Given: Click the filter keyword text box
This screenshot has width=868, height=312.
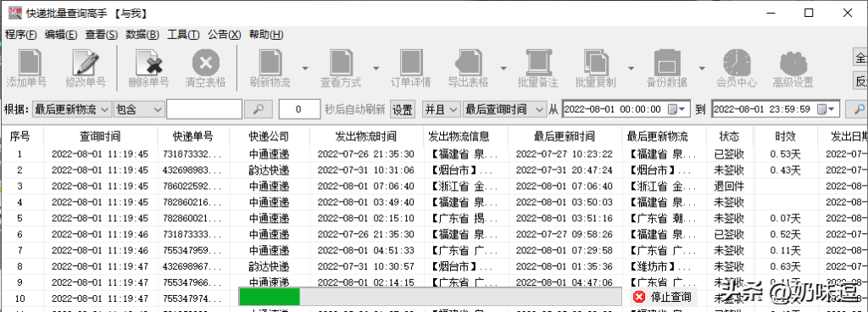Looking at the screenshot, I should (x=204, y=109).
